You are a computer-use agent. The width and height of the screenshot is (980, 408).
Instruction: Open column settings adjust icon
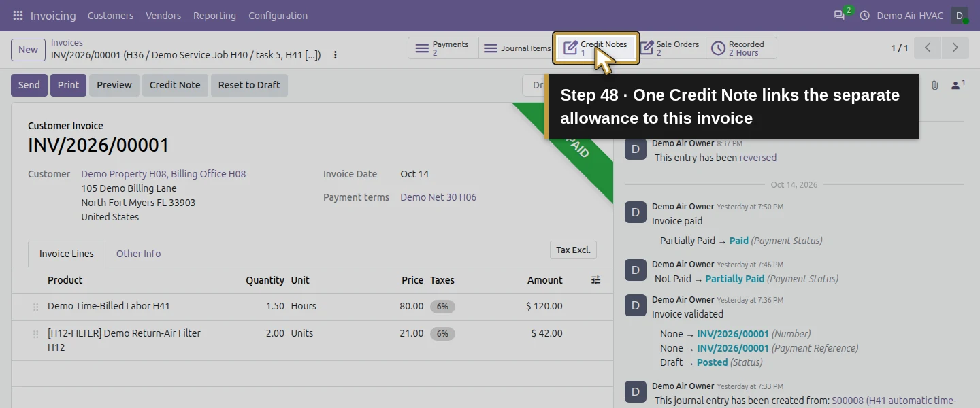point(596,280)
